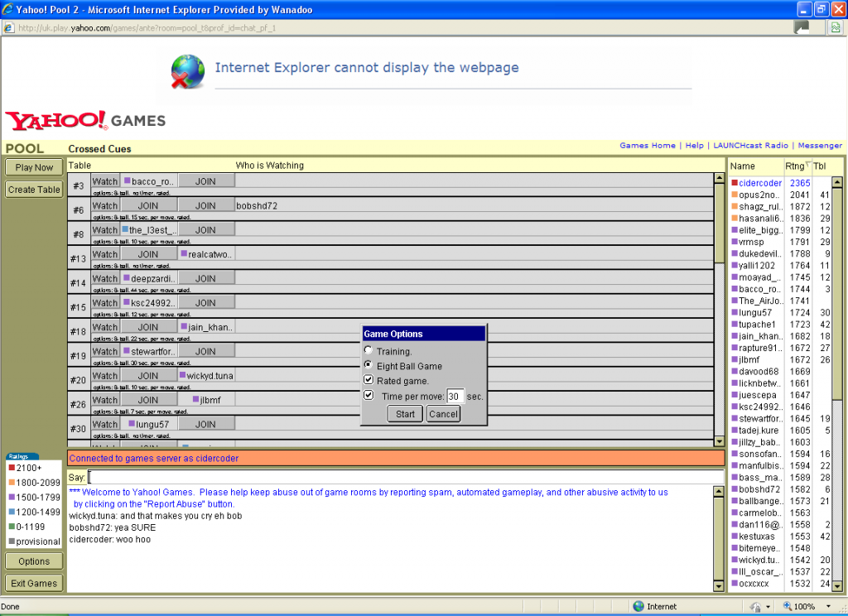Click the orange 1800-2099 ratings legend swatch
This screenshot has height=616, width=848.
pyautogui.click(x=12, y=483)
